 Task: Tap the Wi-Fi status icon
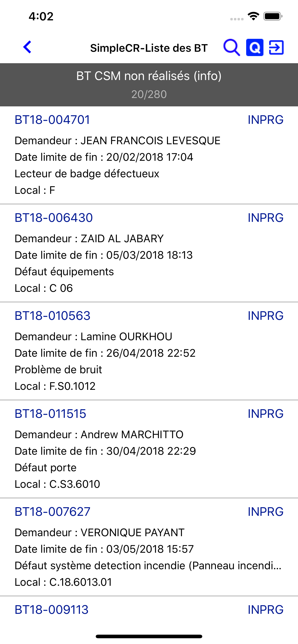point(253,16)
